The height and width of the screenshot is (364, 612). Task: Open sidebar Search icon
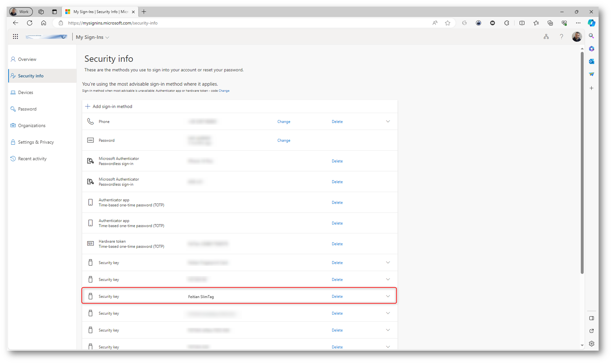pyautogui.click(x=591, y=36)
